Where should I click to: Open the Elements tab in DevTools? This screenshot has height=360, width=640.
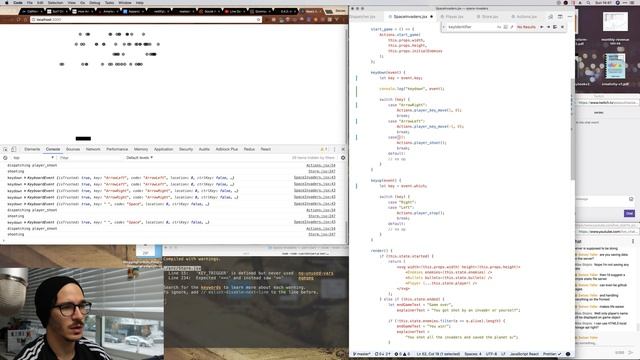click(32, 149)
